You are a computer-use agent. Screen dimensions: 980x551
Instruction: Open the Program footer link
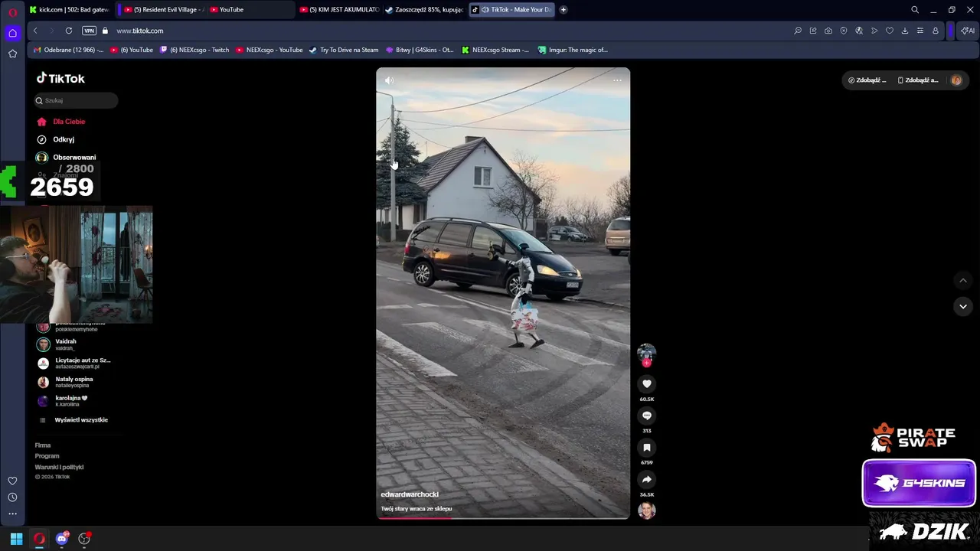pyautogui.click(x=47, y=456)
